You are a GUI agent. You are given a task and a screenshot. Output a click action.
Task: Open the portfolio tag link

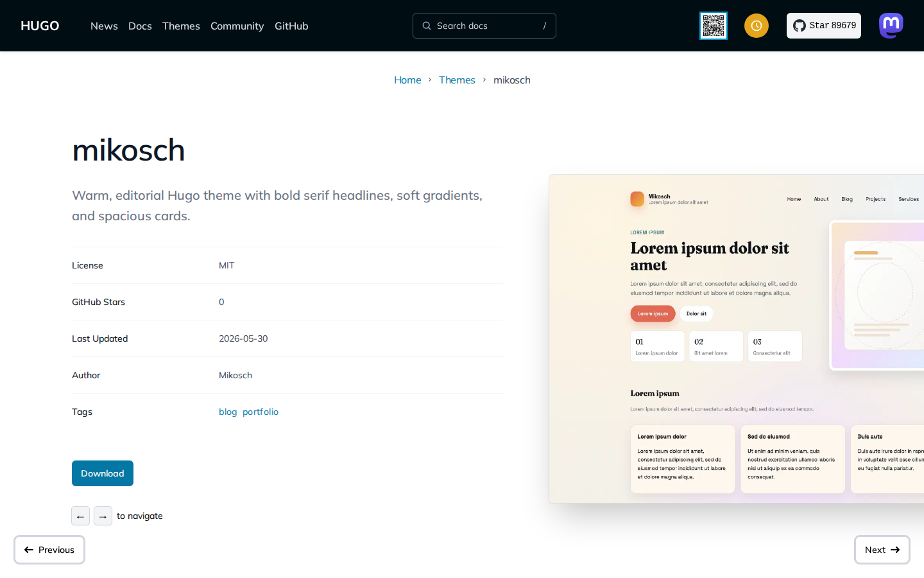(x=261, y=412)
